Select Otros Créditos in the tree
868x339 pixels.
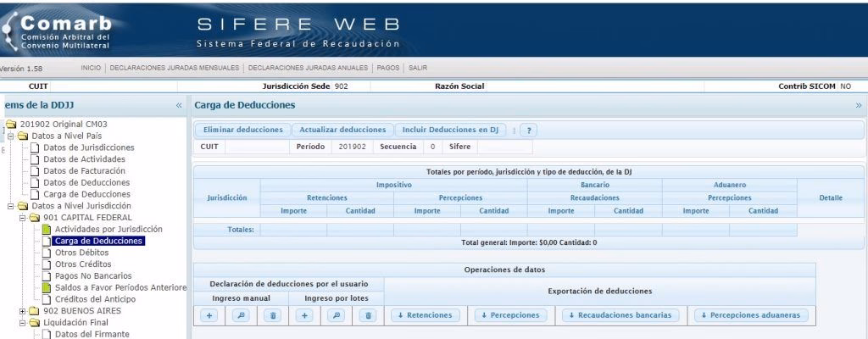83,264
